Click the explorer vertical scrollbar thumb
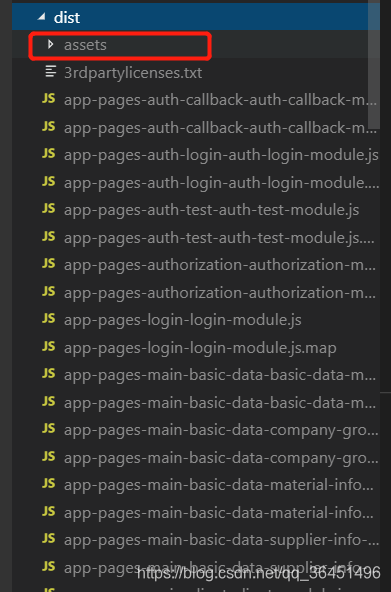The height and width of the screenshot is (592, 391). click(x=374, y=65)
